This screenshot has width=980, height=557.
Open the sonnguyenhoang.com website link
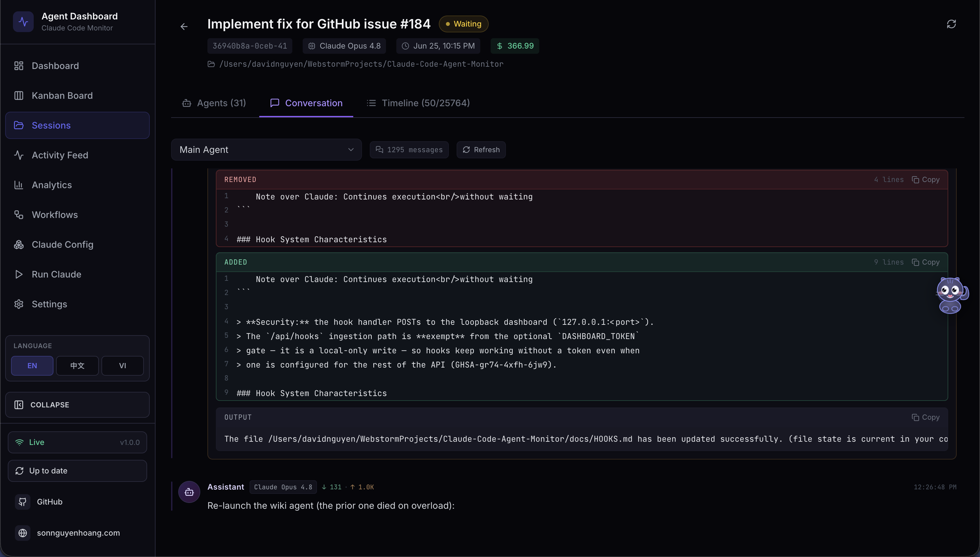[x=78, y=533]
